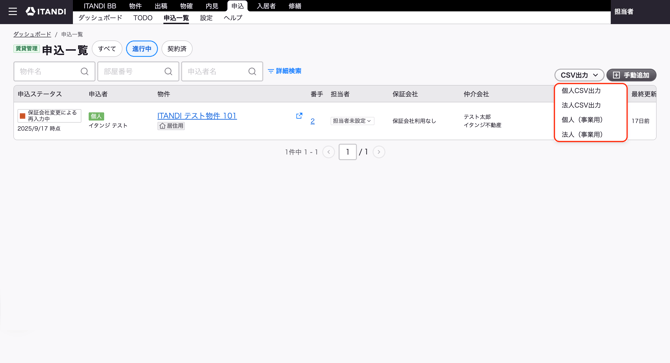Click ダッシュボード breadcrumb link
Viewport: 670px width, 363px height.
point(32,34)
